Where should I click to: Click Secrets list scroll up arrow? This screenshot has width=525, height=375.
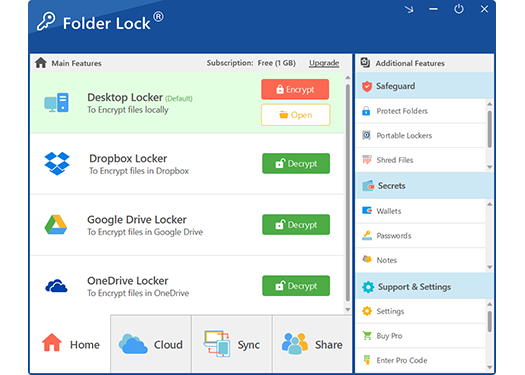coord(490,204)
